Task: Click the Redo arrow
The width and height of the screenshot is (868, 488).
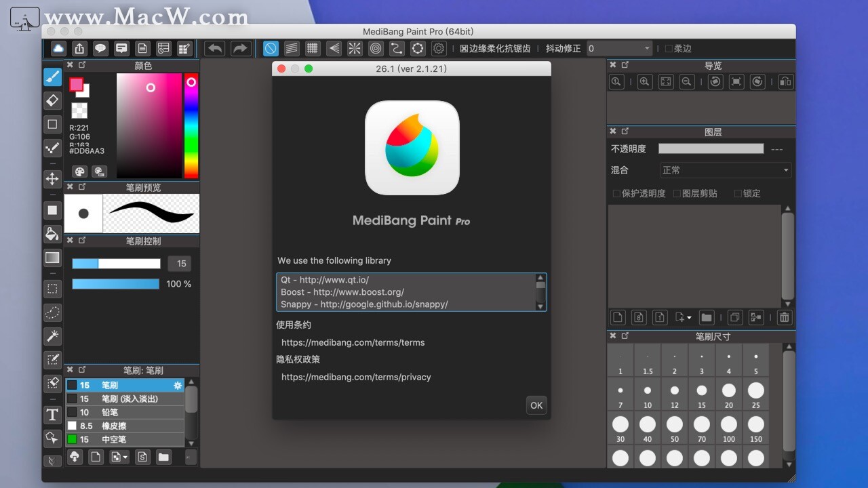Action: point(240,48)
